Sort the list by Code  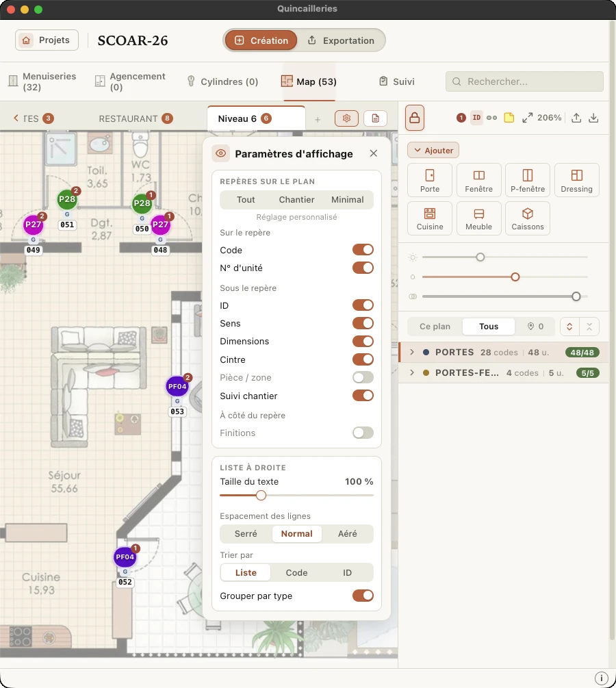(296, 572)
